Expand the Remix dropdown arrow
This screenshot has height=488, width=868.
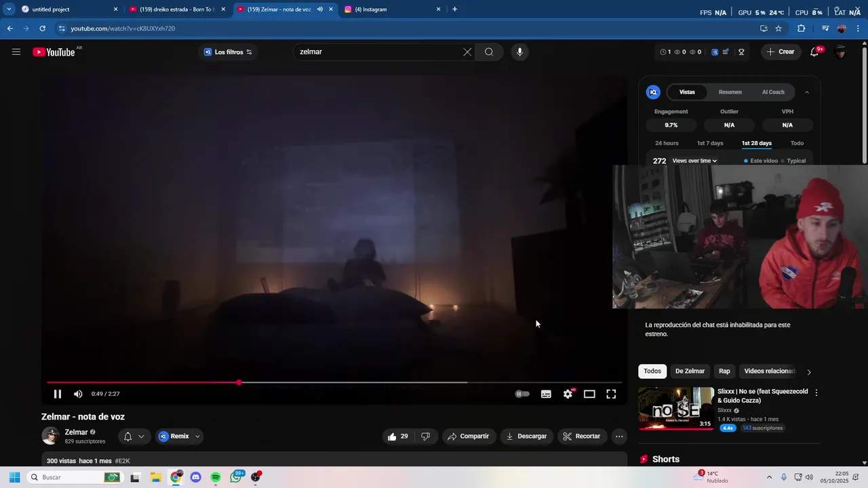click(x=197, y=436)
